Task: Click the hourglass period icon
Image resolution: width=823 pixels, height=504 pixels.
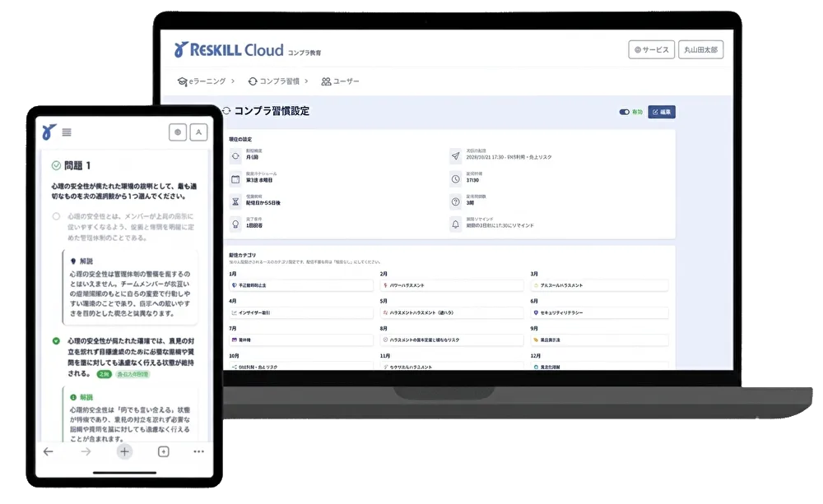Action: click(235, 201)
